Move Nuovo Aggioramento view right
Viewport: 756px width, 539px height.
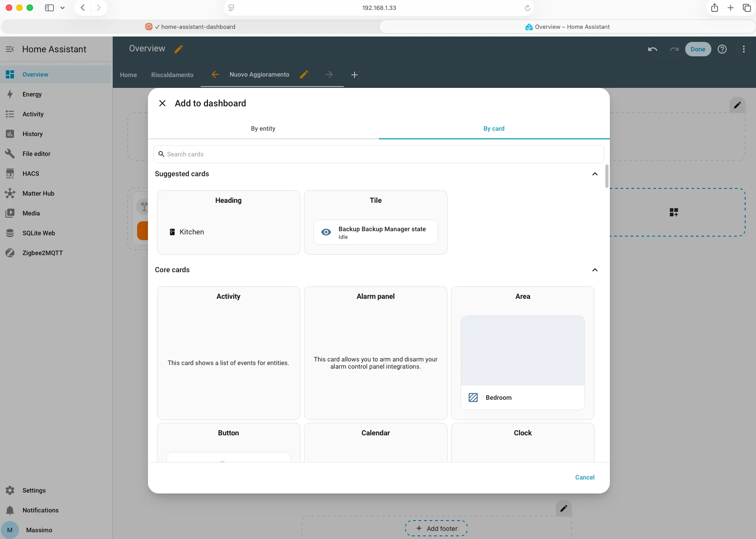(x=329, y=74)
